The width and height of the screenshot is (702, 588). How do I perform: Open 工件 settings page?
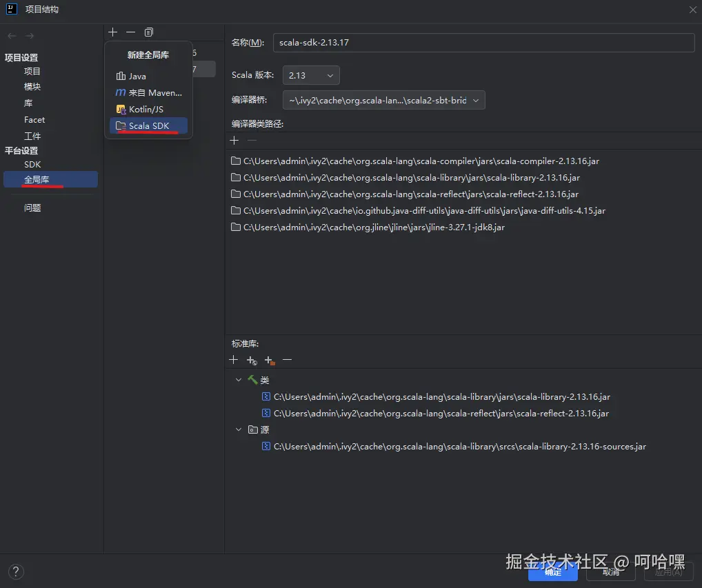click(x=32, y=136)
